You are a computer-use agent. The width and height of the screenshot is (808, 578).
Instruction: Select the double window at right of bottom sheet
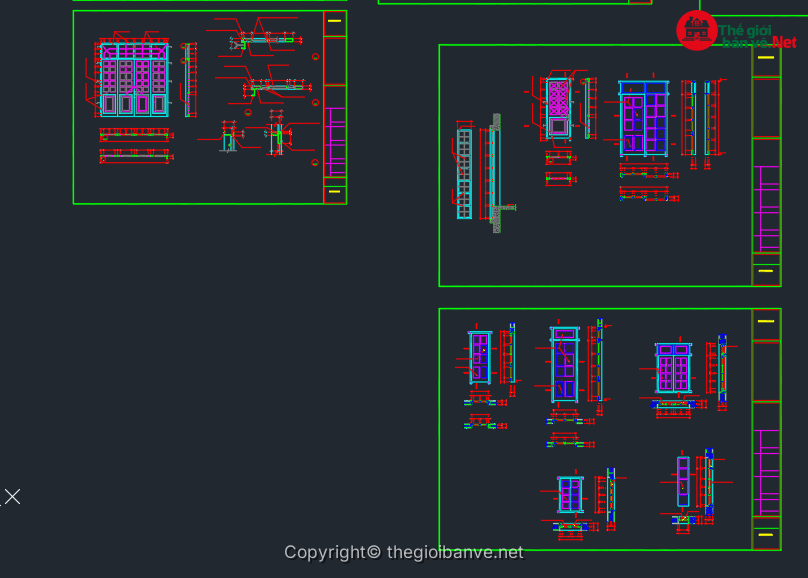click(x=673, y=369)
